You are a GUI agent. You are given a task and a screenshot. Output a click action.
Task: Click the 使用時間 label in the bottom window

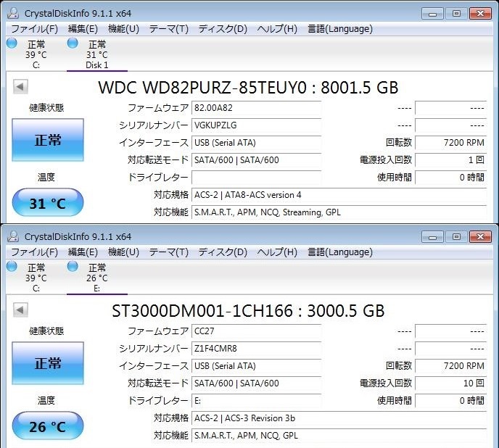coord(395,401)
